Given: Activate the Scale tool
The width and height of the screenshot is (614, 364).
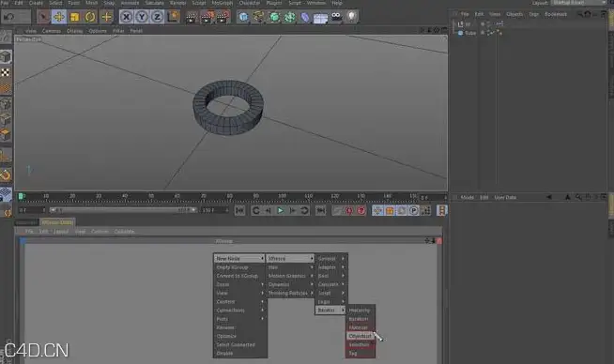Looking at the screenshot, I should pos(74,17).
